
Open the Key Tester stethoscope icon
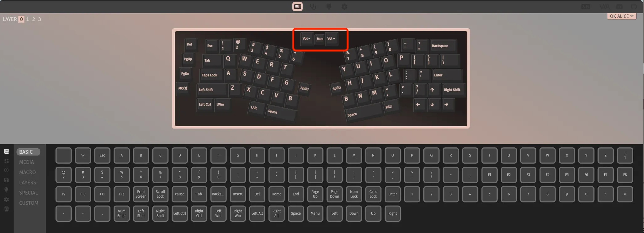[313, 7]
